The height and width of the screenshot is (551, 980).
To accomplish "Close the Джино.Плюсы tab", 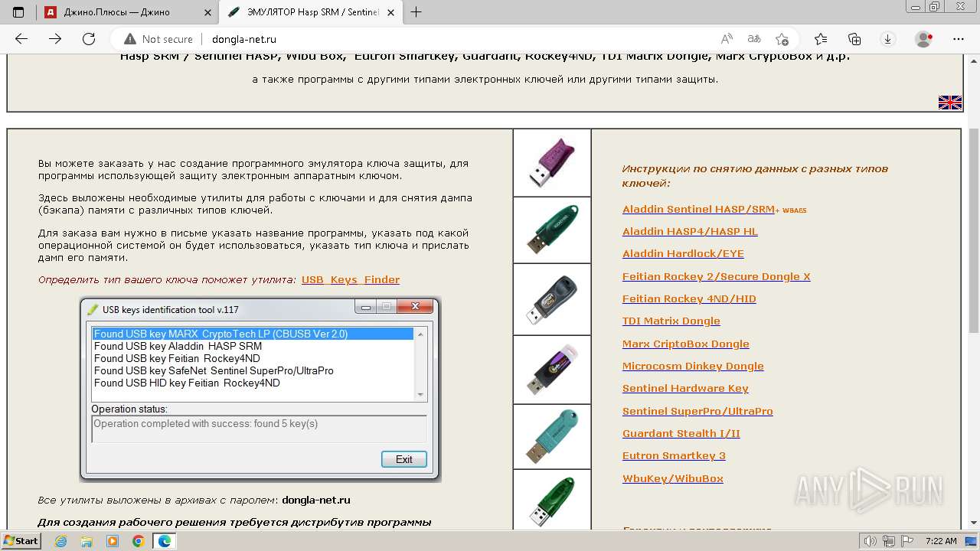I will [206, 11].
